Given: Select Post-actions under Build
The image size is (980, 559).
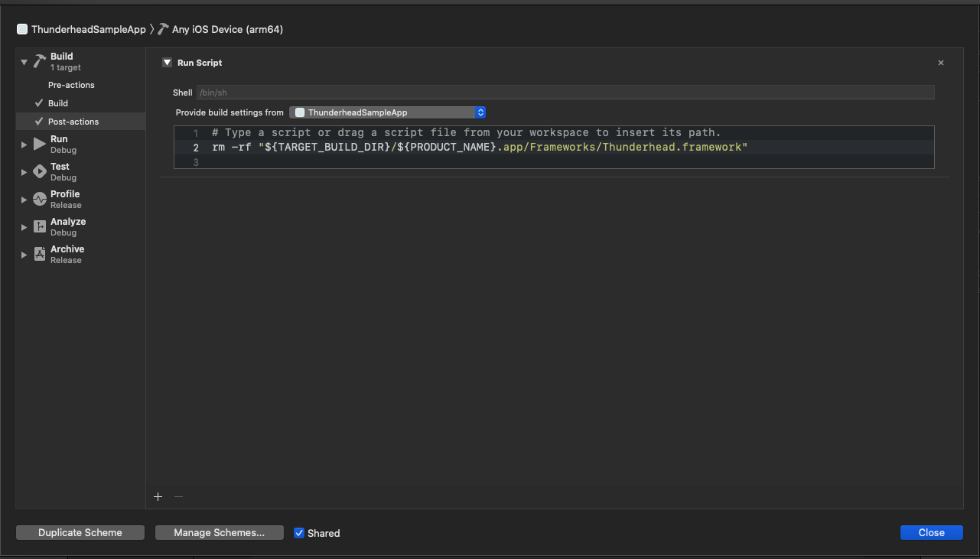Looking at the screenshot, I should 73,122.
